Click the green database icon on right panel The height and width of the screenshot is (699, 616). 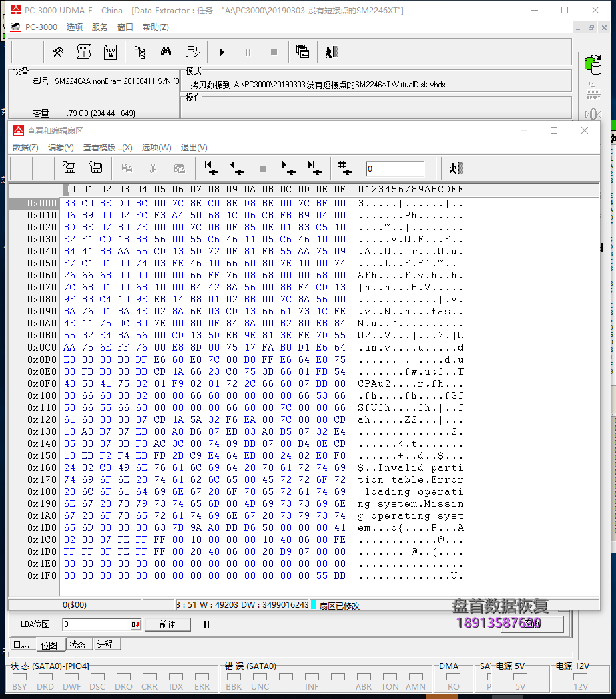click(593, 65)
